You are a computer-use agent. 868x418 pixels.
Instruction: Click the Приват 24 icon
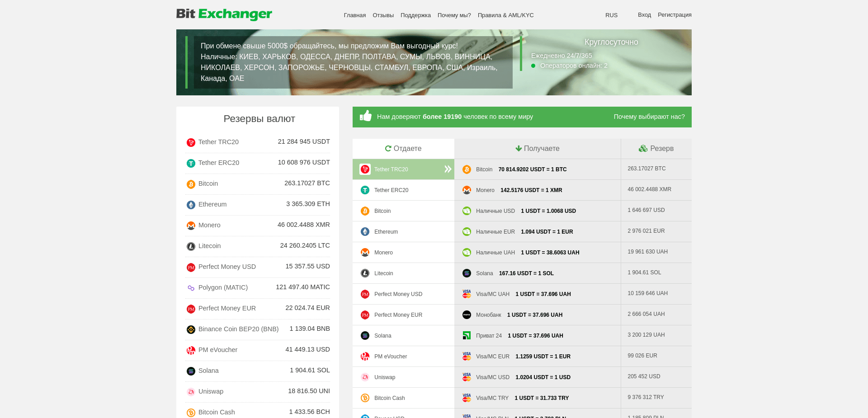pos(467,335)
